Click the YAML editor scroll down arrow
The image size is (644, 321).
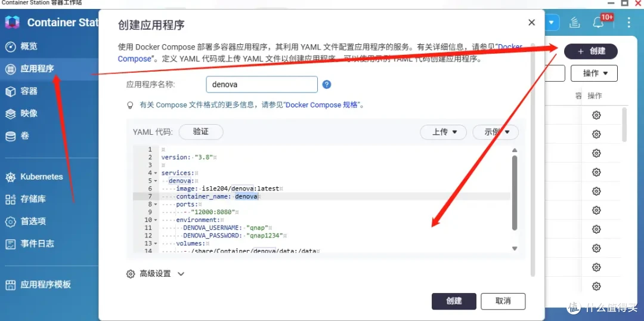pyautogui.click(x=515, y=248)
